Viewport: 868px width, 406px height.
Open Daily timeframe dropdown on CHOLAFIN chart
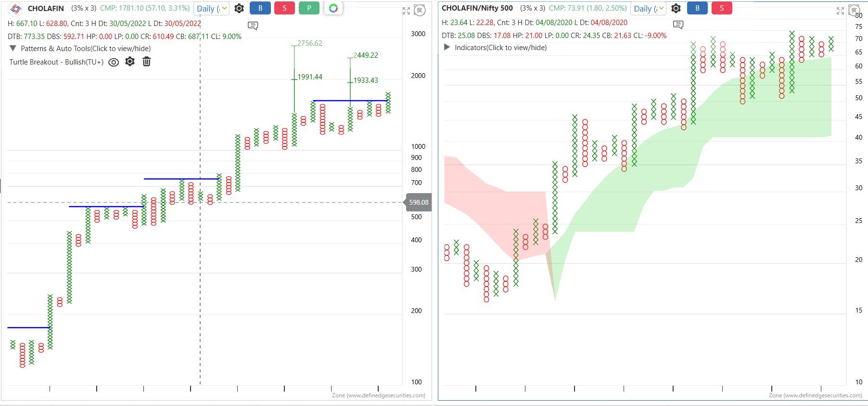[212, 9]
